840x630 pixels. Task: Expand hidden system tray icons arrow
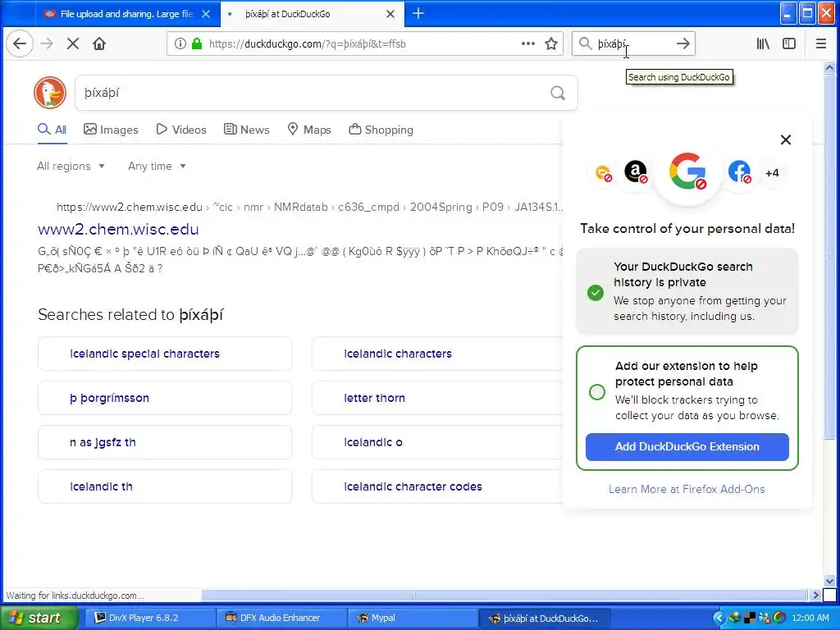click(719, 618)
